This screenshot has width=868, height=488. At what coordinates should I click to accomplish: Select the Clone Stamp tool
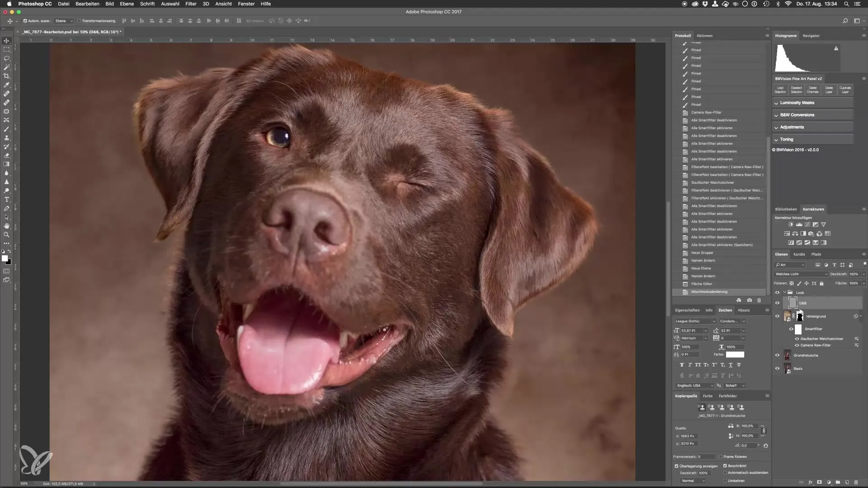point(6,138)
